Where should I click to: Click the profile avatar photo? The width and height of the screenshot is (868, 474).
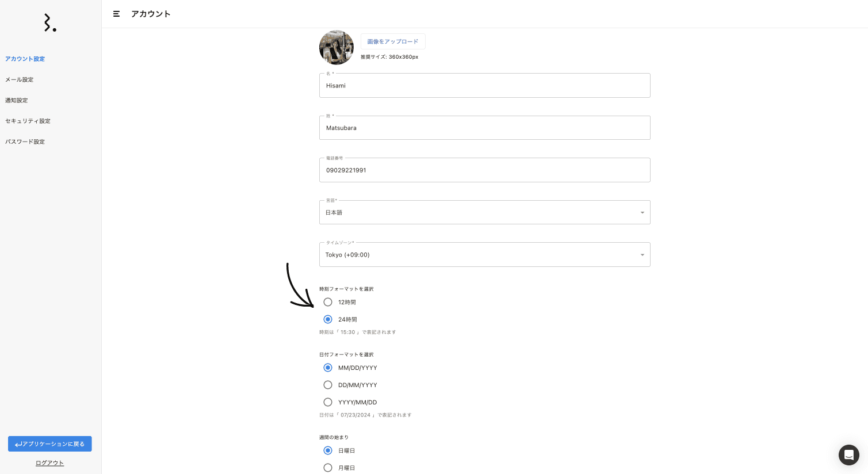(x=337, y=48)
